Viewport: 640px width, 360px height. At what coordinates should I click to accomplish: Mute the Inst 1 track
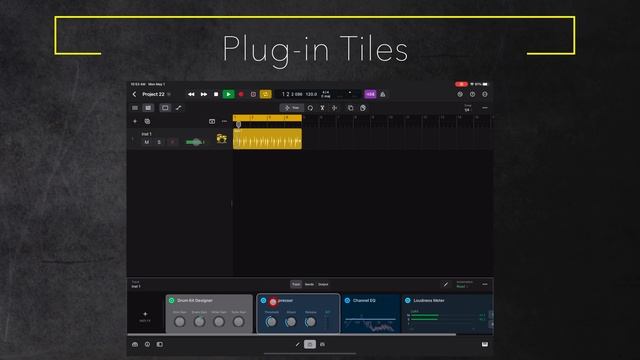tap(147, 142)
